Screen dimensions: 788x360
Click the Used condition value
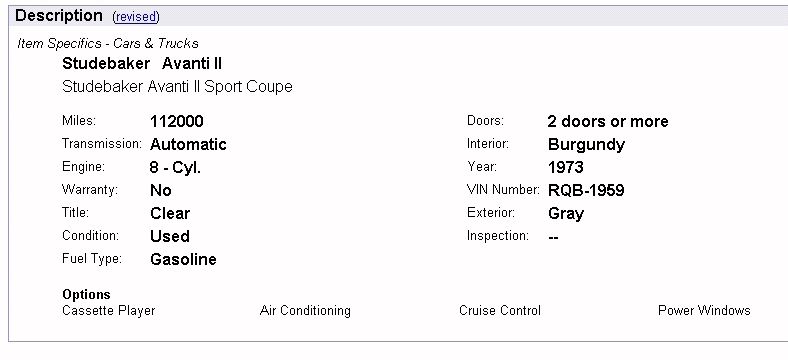[170, 236]
